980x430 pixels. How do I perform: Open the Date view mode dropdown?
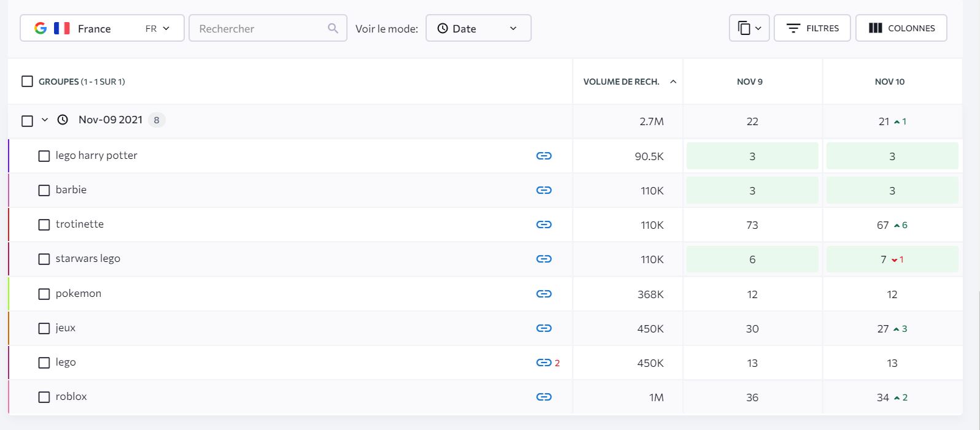(478, 28)
